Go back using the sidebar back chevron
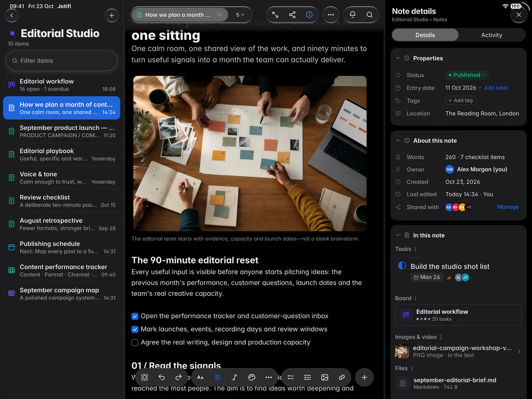The image size is (532, 399). [x=12, y=16]
